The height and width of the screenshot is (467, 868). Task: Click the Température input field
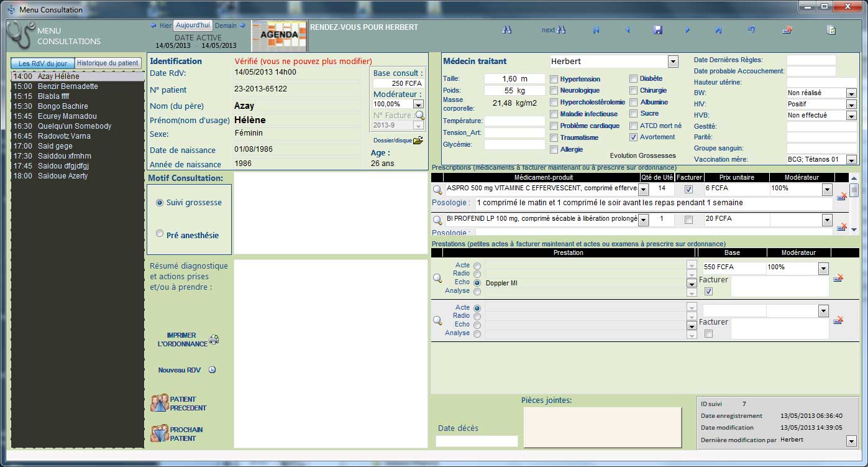514,121
